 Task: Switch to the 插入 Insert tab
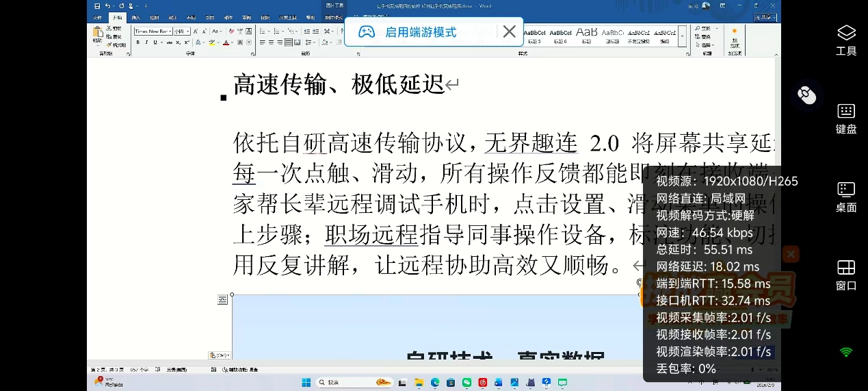click(136, 18)
